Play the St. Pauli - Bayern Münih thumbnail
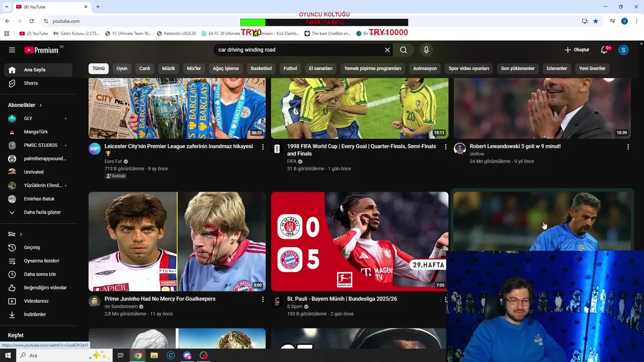644x362 pixels. tap(360, 241)
